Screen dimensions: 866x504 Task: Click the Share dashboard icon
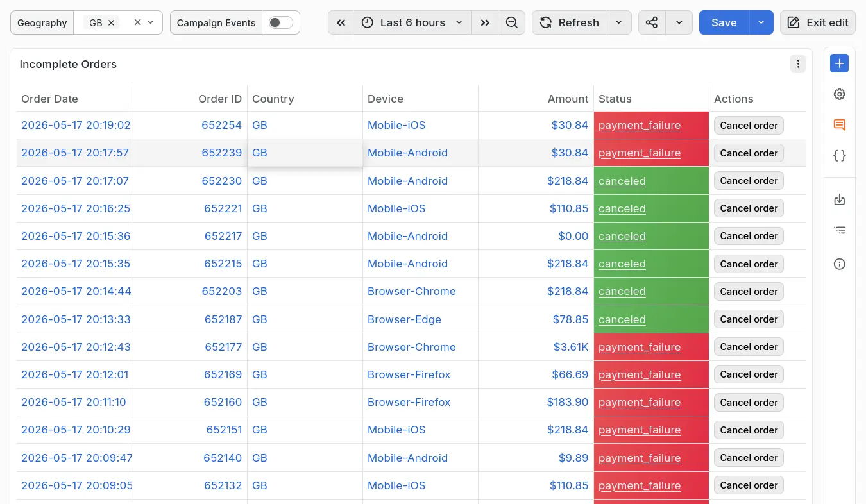click(652, 22)
